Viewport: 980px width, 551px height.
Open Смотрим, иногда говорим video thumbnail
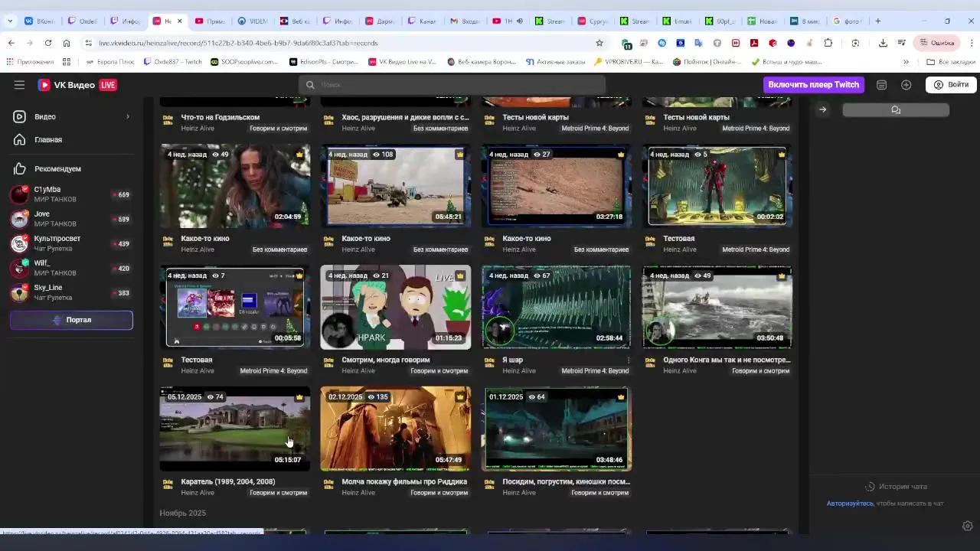pos(396,307)
